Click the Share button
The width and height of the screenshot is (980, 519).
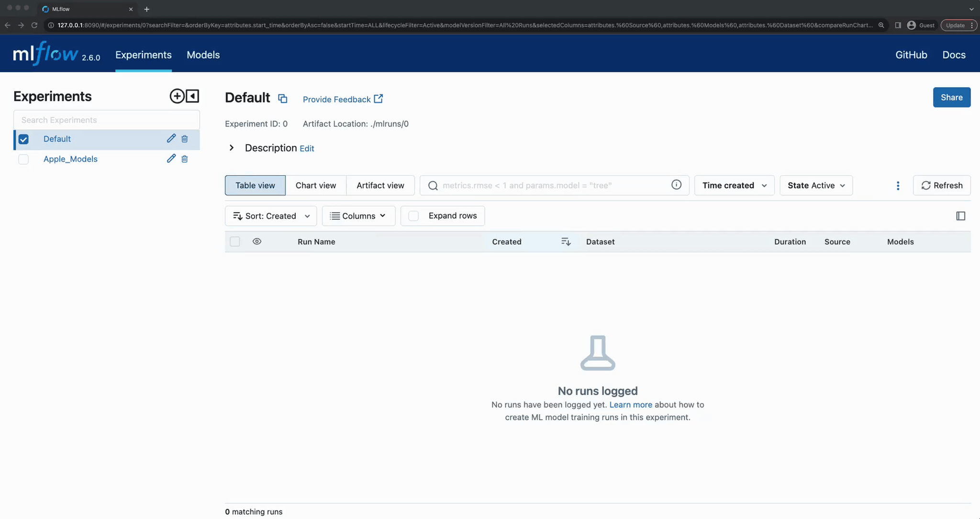tap(951, 97)
